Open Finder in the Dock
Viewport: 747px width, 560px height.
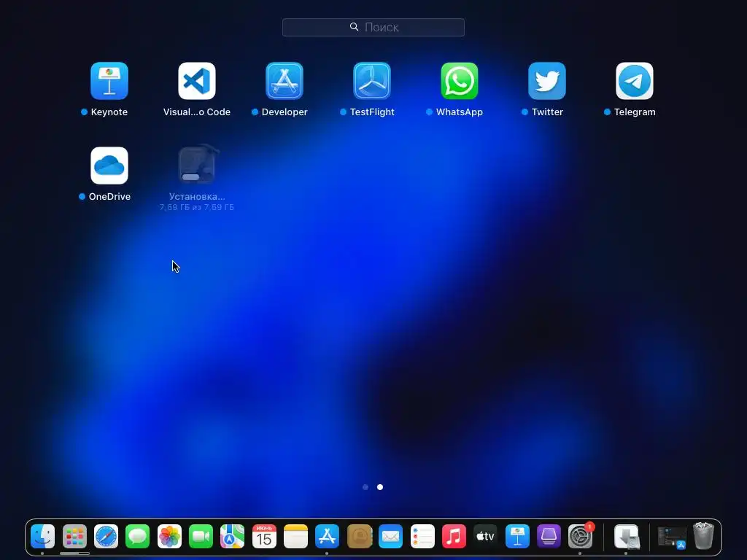[x=42, y=536]
